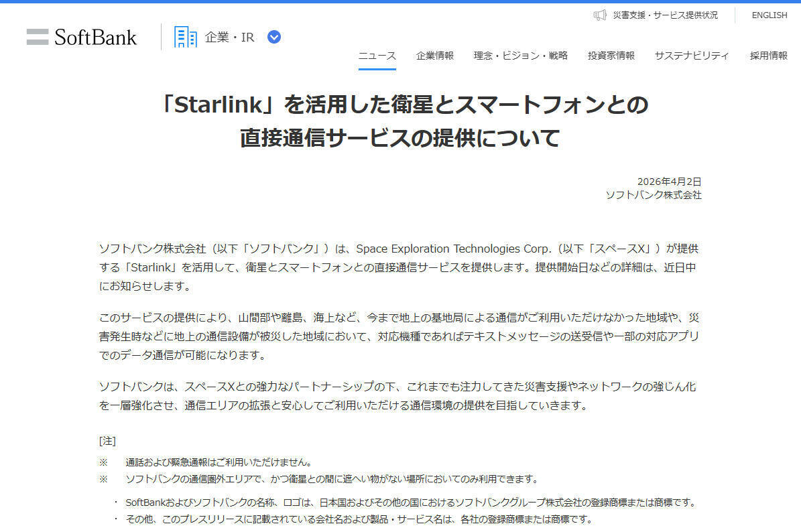Open the ニュース tab
This screenshot has width=801, height=532.
tap(377, 56)
